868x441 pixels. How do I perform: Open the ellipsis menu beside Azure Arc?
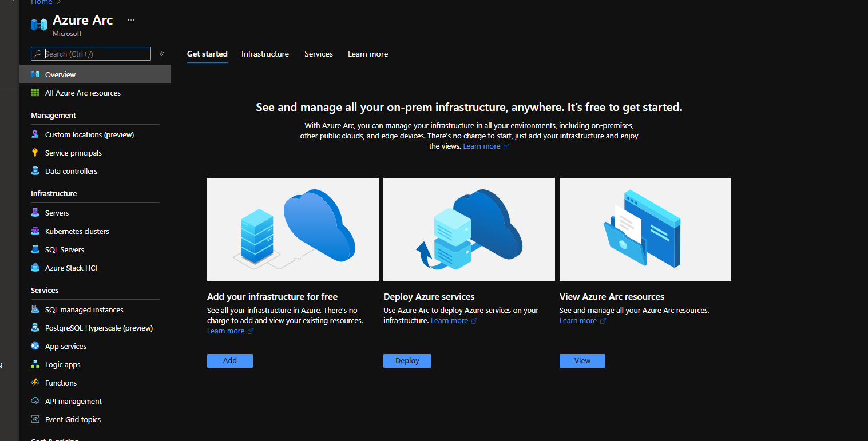[x=131, y=20]
